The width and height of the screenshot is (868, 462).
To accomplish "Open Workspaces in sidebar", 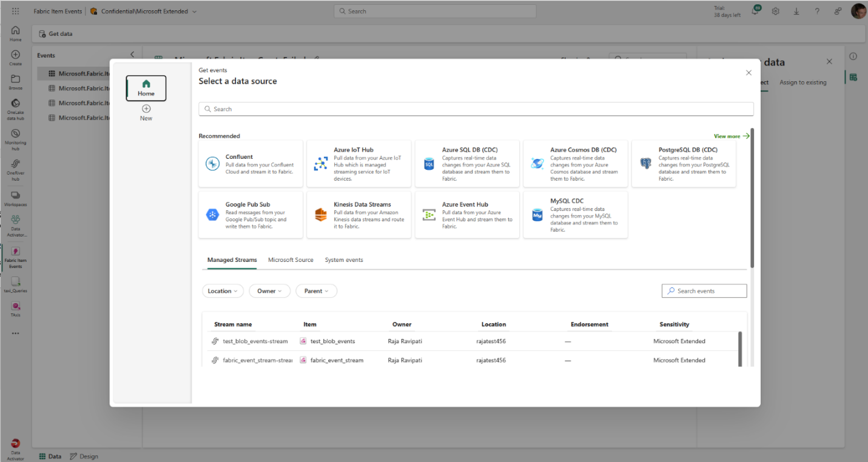I will click(15, 199).
